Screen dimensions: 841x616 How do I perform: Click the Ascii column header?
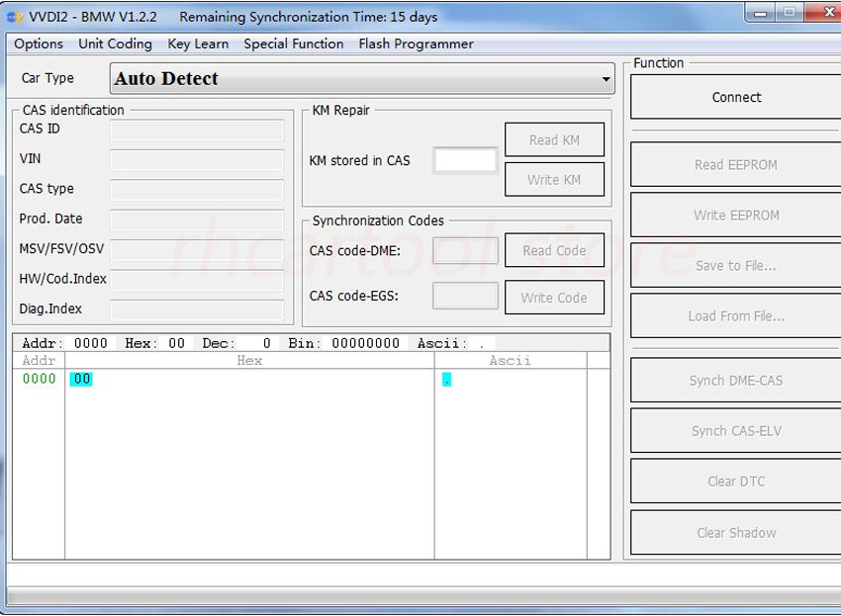pos(511,360)
